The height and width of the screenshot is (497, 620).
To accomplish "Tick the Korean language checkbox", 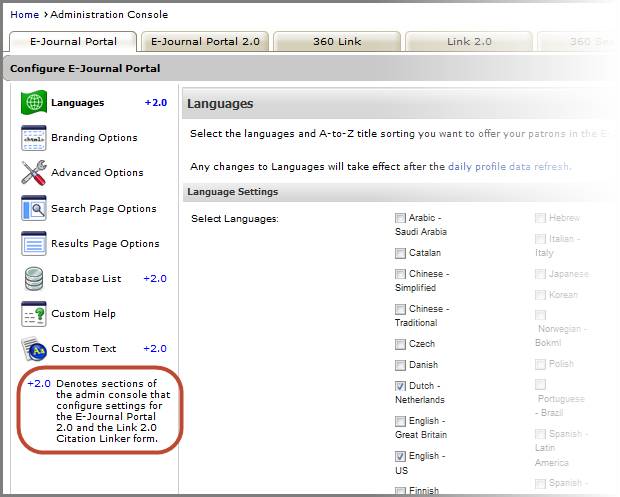I will click(540, 295).
